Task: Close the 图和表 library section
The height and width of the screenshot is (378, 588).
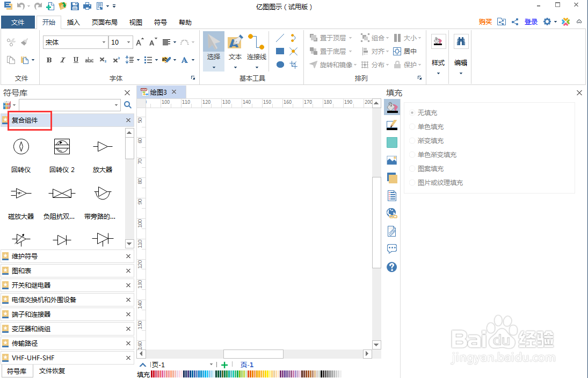Action: [128, 270]
